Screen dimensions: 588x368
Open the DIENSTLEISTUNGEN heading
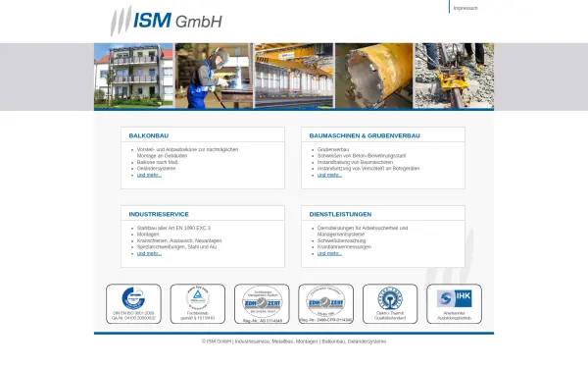(340, 214)
